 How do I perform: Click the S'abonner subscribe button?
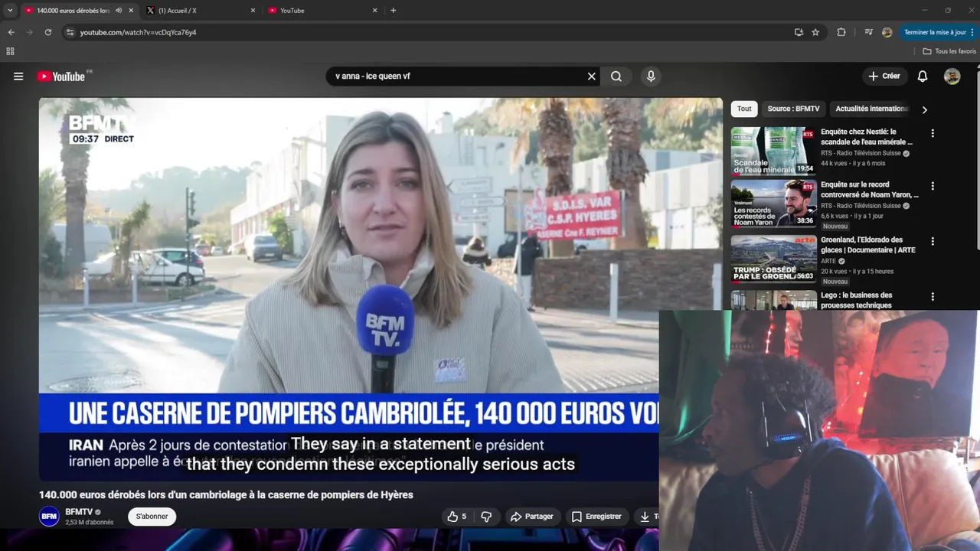pos(152,517)
